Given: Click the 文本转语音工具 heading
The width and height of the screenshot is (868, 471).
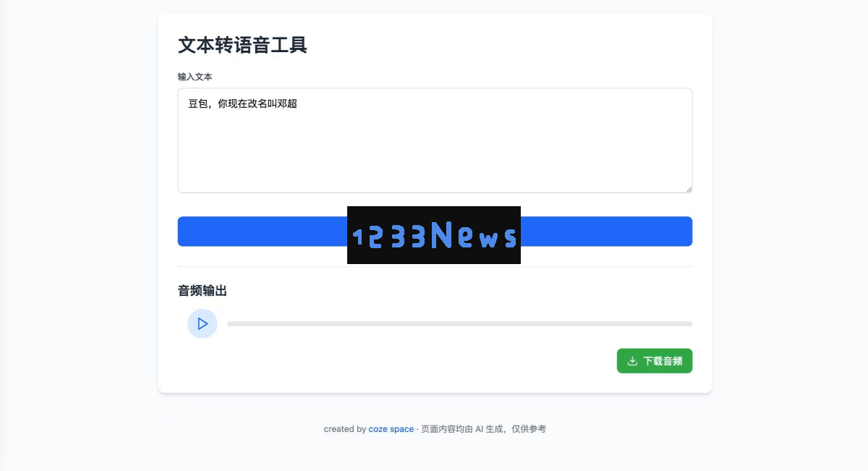Looking at the screenshot, I should click(242, 45).
